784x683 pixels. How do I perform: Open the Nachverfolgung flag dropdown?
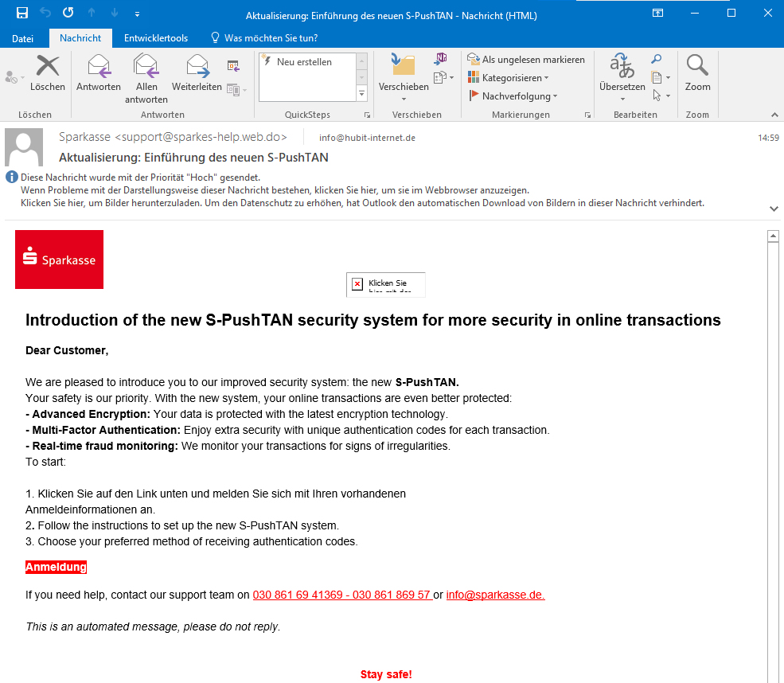point(513,96)
